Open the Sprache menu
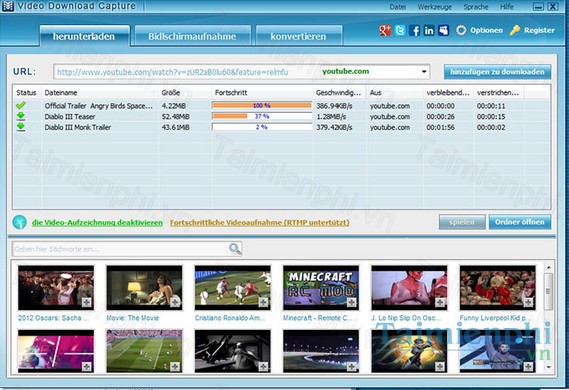 [x=476, y=7]
